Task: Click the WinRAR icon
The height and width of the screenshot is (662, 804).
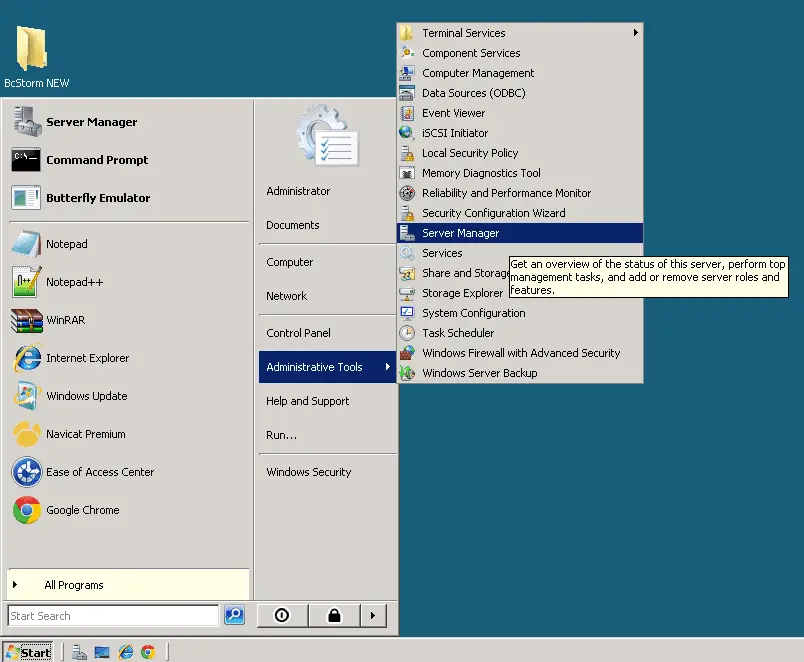Action: tap(26, 320)
